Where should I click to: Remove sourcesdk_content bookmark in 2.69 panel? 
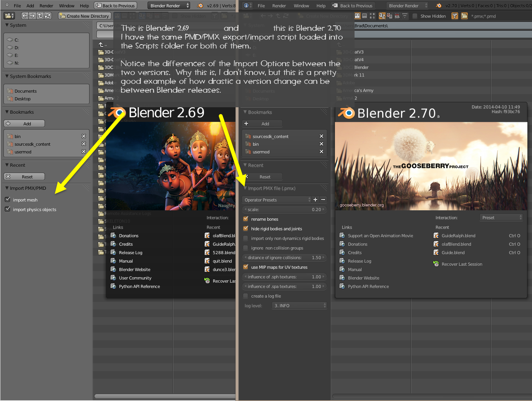[84, 144]
